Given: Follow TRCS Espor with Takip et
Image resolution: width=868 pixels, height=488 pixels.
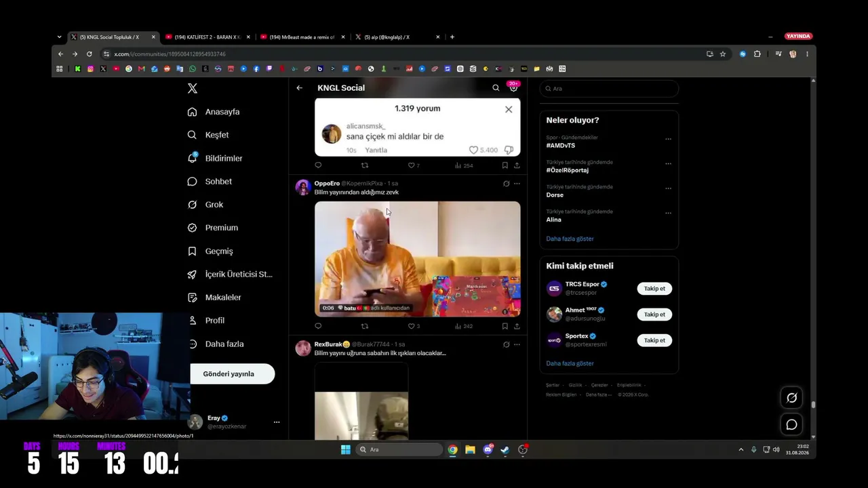Looking at the screenshot, I should tap(654, 289).
